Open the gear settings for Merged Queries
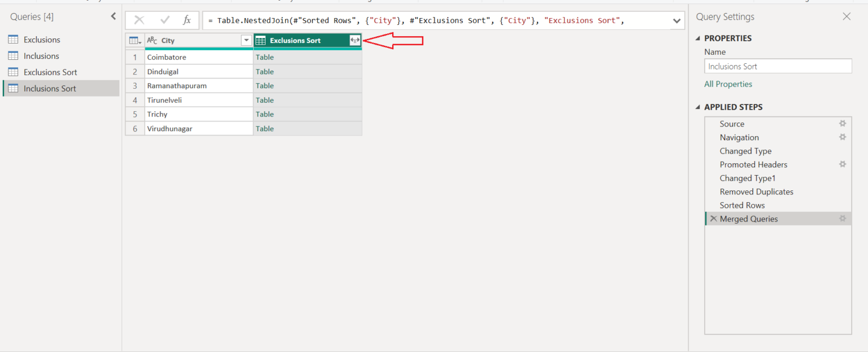Image resolution: width=868 pixels, height=352 pixels. [843, 219]
